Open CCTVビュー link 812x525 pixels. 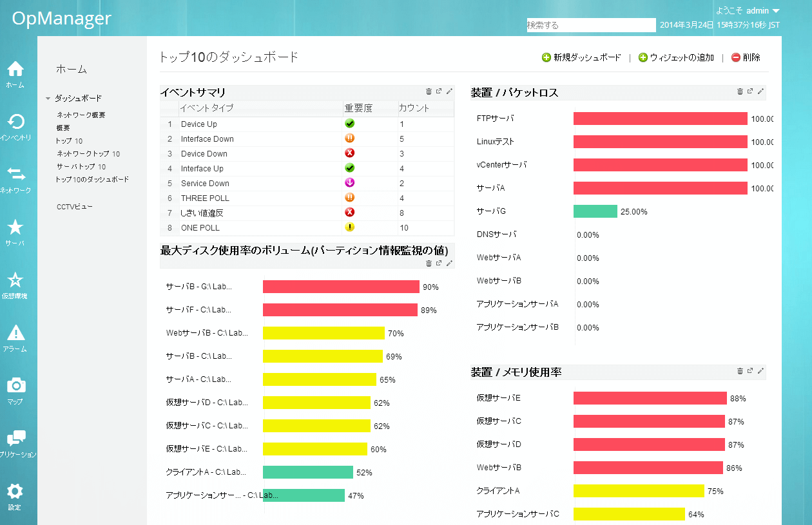(75, 207)
